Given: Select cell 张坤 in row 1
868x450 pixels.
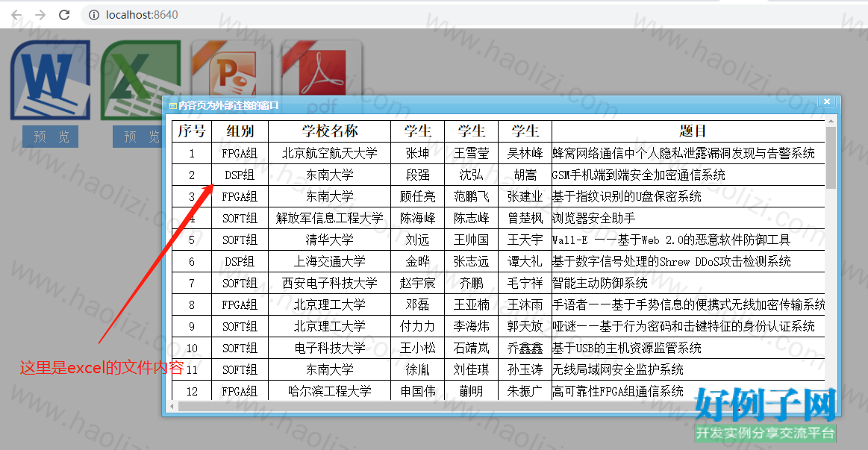Looking at the screenshot, I should pos(417,153).
